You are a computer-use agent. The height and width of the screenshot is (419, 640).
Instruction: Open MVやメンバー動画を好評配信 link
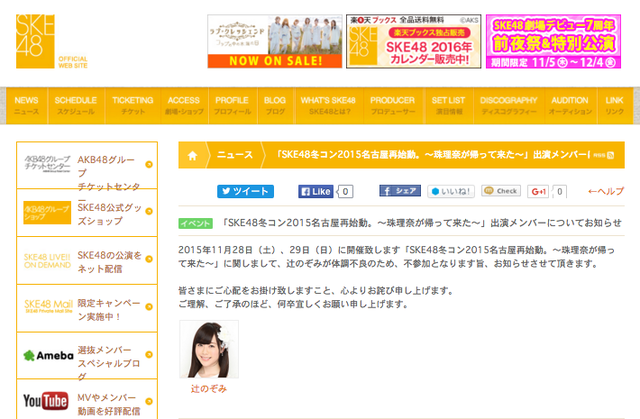tap(109, 404)
